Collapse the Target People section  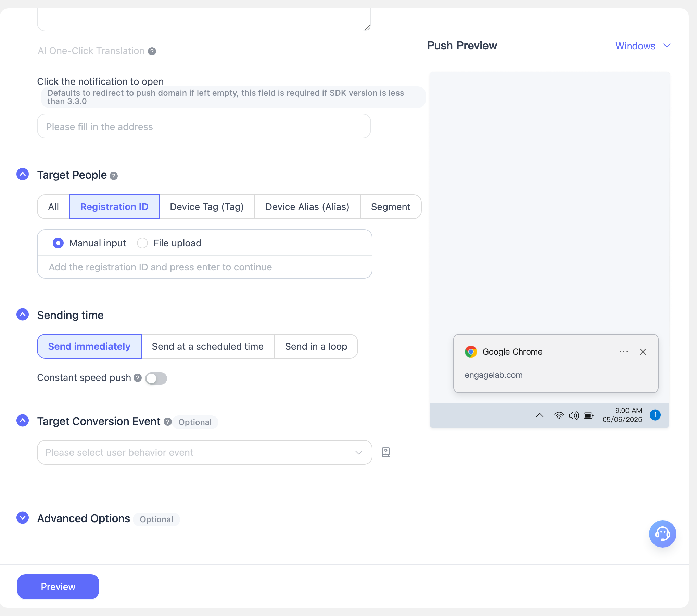[23, 174]
